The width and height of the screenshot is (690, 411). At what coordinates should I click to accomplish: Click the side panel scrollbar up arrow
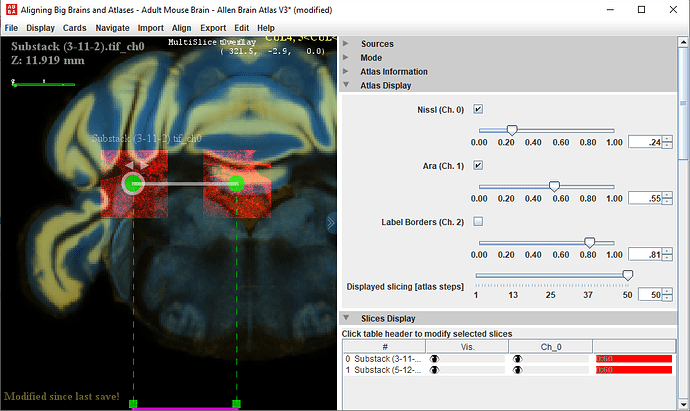683,42
